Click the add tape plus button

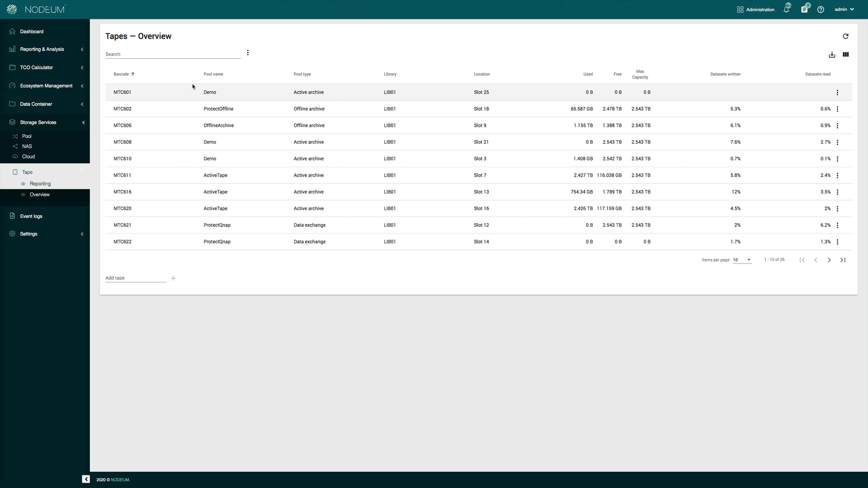(173, 278)
